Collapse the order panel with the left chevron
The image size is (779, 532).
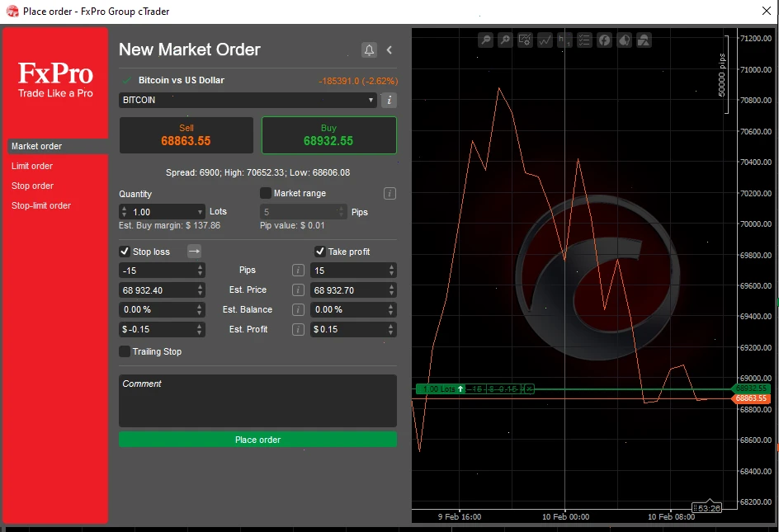pyautogui.click(x=389, y=49)
